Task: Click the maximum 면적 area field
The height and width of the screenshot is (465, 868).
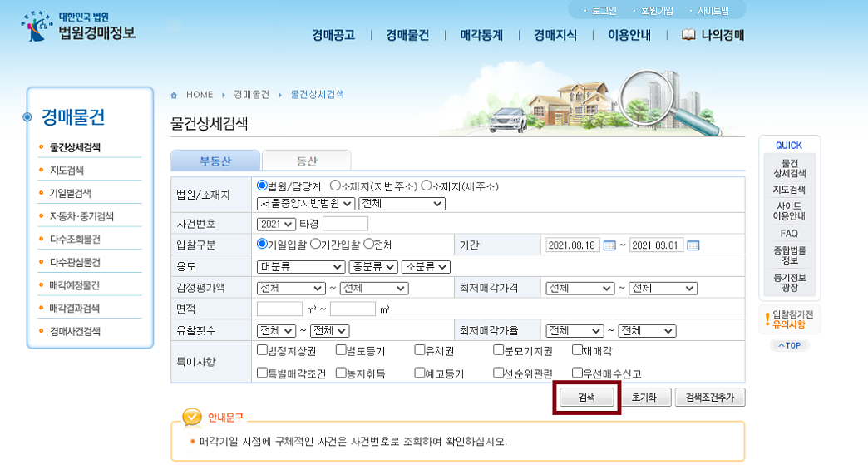Action: [x=353, y=309]
